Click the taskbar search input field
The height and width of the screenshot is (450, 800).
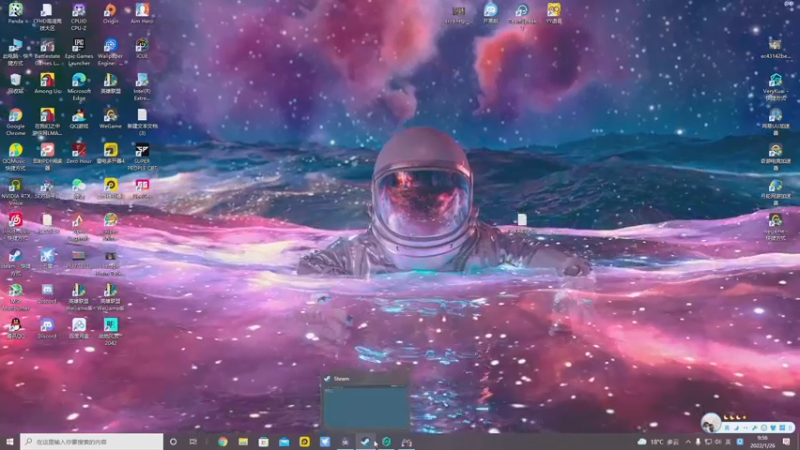pos(92,442)
